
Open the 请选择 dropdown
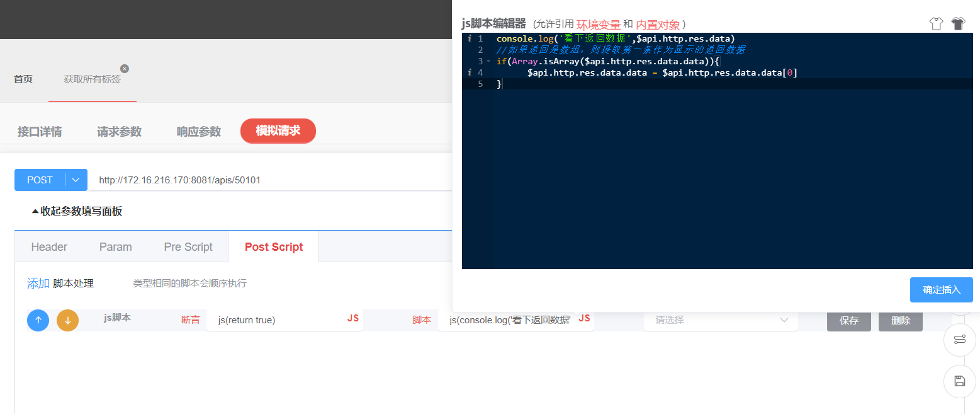[x=721, y=320]
